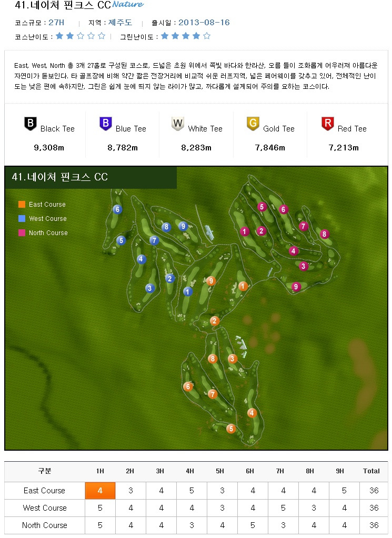Screen dimensions: 392x538
Task: Choose magenta North Course hole 9 map marker
Action: 296,287
